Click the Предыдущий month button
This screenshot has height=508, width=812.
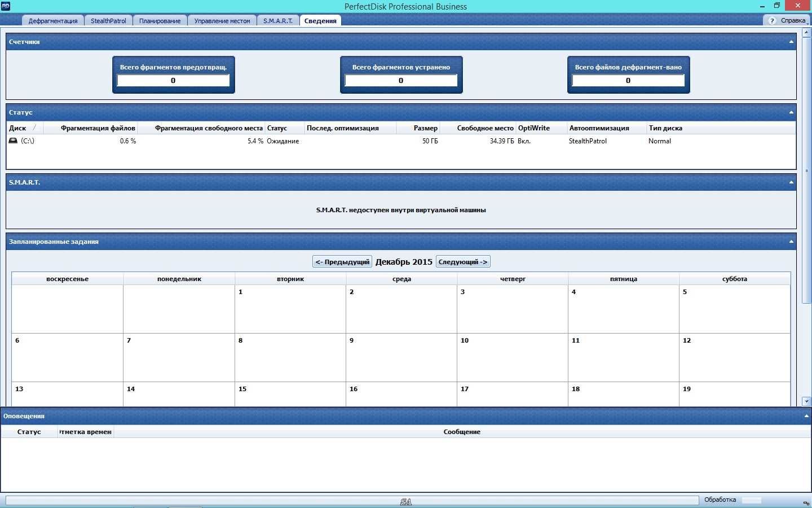(342, 262)
